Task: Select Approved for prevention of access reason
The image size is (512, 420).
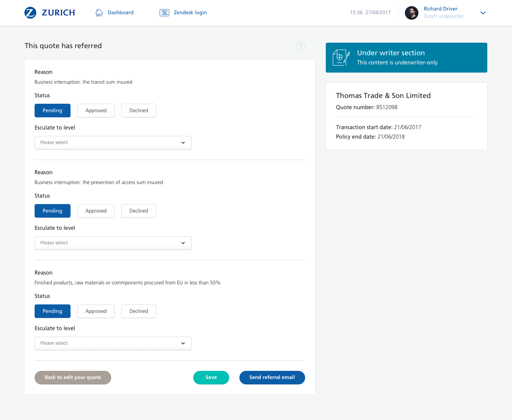Action: tap(96, 211)
